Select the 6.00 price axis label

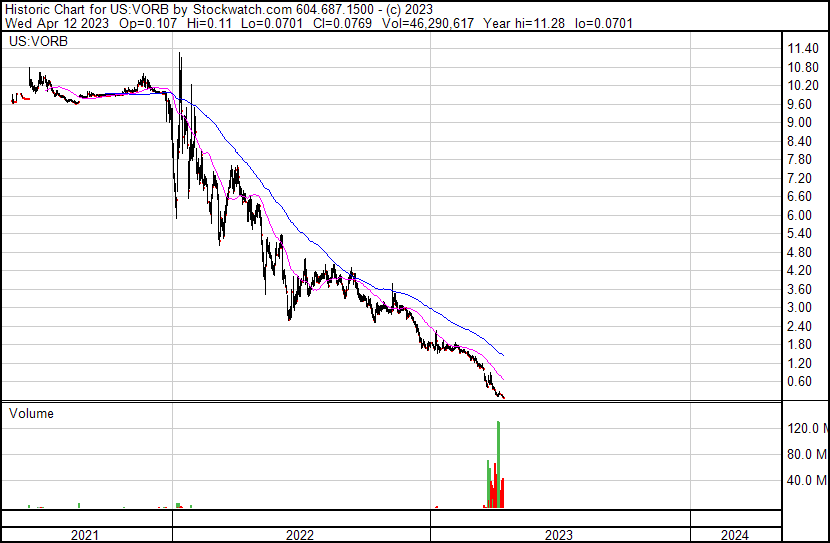(x=800, y=215)
